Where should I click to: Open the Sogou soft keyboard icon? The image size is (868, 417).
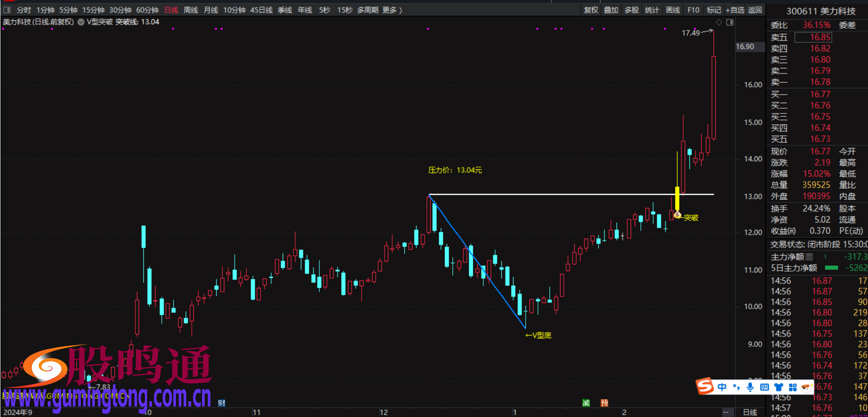(x=764, y=387)
